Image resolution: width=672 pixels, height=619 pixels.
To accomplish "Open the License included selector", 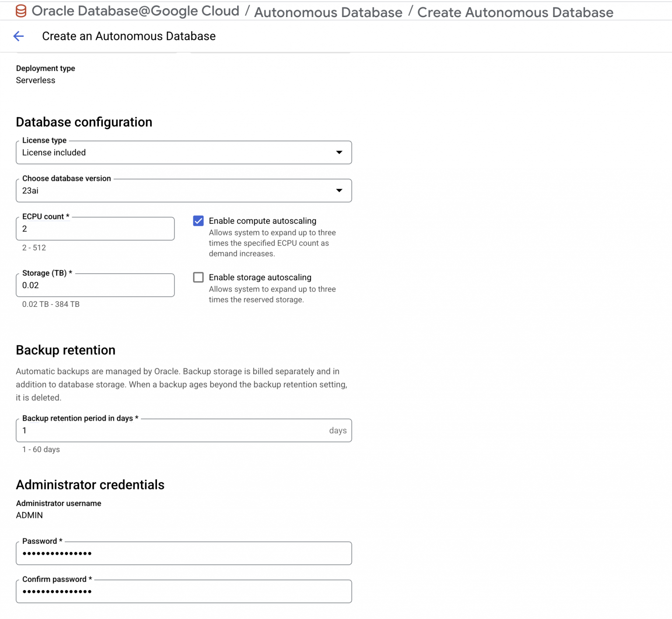I will click(x=184, y=152).
